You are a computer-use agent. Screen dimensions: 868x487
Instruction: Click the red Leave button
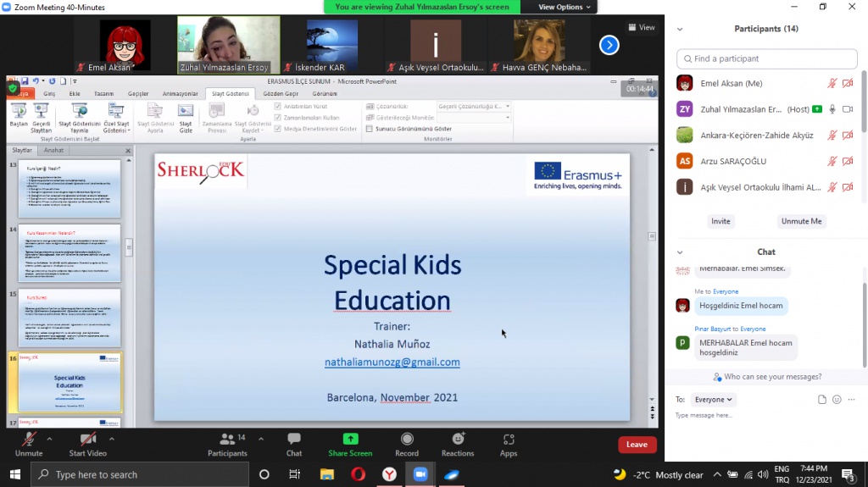(637, 445)
